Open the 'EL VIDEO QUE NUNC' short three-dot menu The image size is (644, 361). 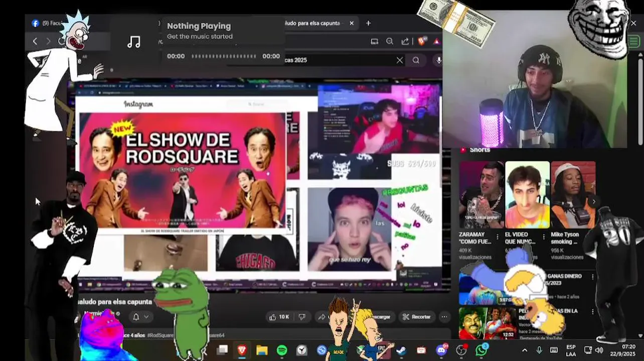(543, 237)
